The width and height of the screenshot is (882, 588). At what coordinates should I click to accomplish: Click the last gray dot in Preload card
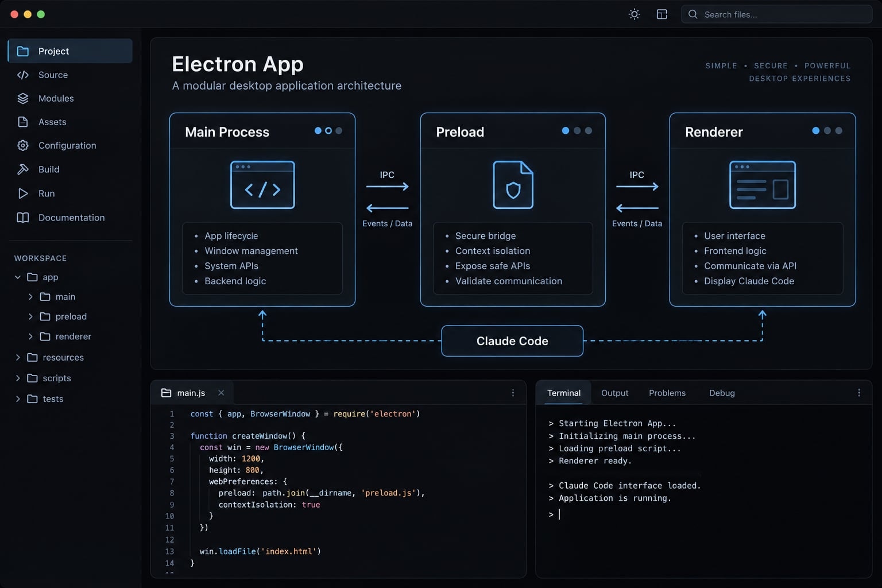click(589, 131)
